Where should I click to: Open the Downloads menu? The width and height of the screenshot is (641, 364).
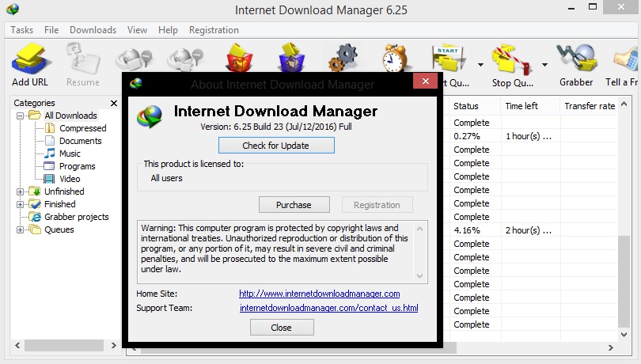pyautogui.click(x=93, y=30)
